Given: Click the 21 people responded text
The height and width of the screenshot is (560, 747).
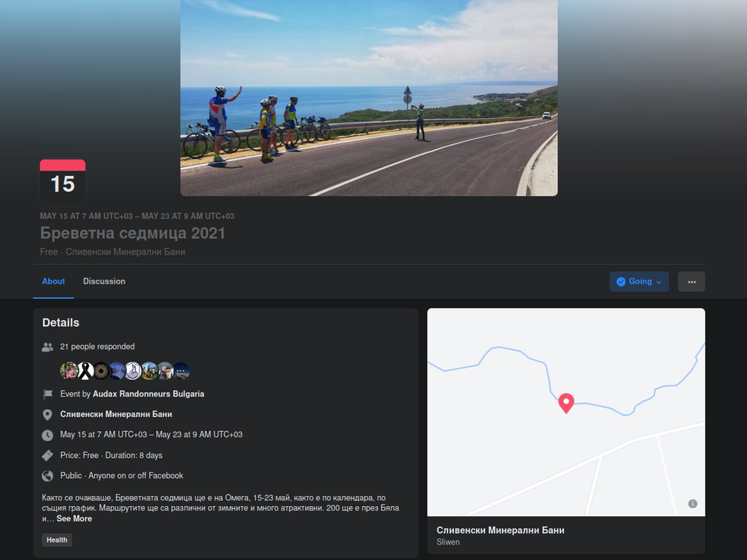Looking at the screenshot, I should (97, 347).
